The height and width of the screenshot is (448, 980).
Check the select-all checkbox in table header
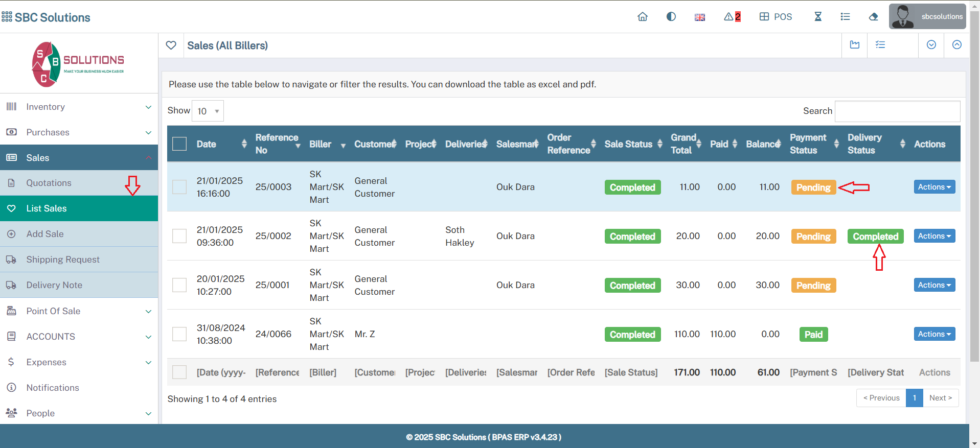[179, 144]
